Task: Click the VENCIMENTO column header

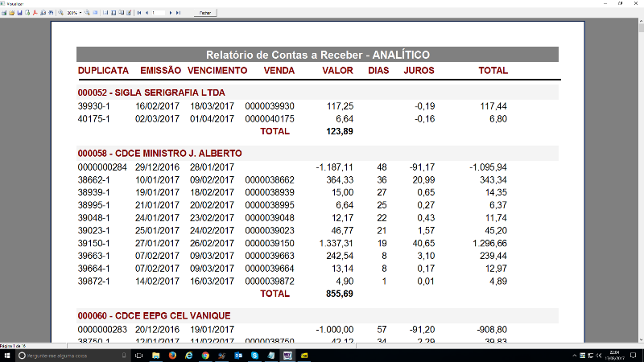Action: tap(217, 71)
